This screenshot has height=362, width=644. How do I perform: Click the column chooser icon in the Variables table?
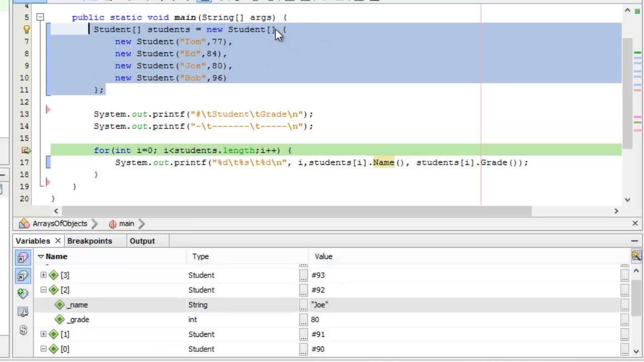636,256
